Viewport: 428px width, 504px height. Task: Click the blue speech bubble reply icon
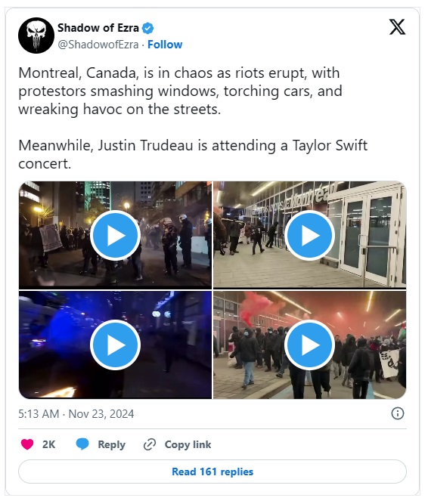coord(82,444)
